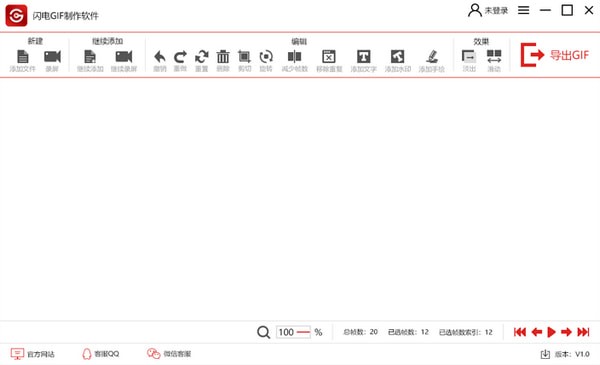Undo the last action with 撤销

tap(160, 57)
